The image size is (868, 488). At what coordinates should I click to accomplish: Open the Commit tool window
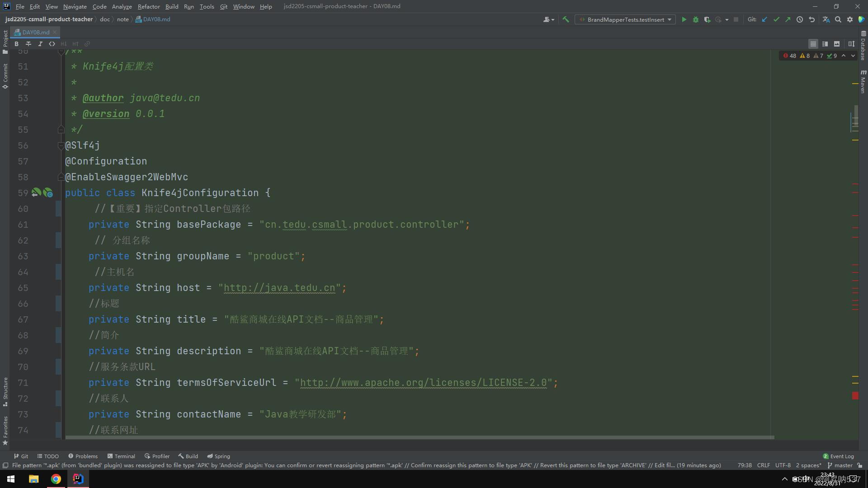(5, 76)
